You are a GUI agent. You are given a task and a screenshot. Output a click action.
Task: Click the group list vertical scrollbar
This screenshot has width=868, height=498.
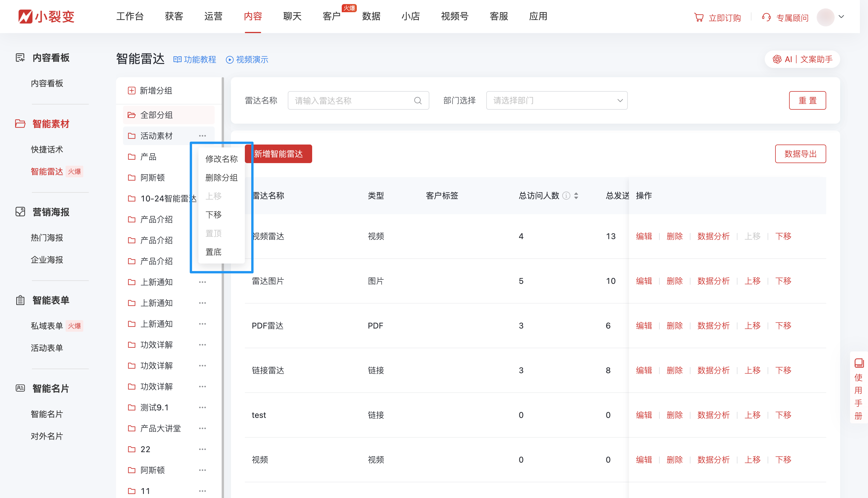tap(223, 287)
